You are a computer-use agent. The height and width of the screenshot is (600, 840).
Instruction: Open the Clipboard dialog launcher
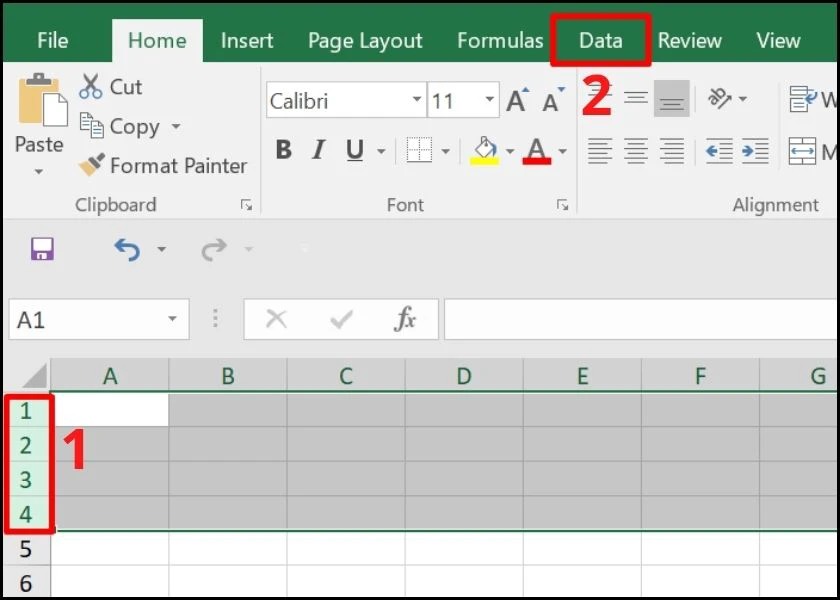coord(246,205)
